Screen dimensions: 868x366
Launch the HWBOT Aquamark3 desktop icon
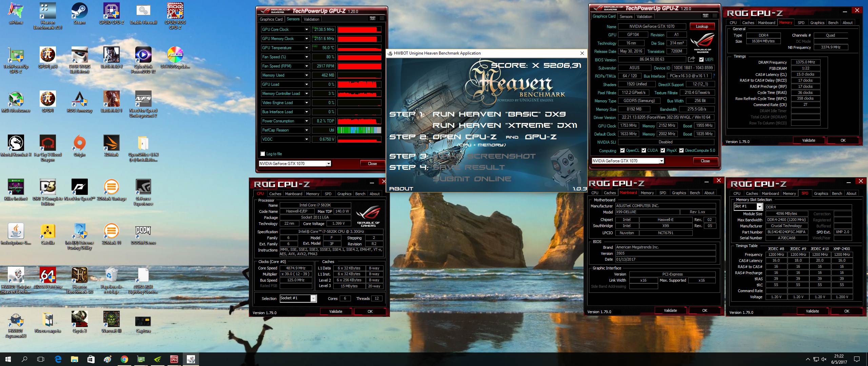16,324
